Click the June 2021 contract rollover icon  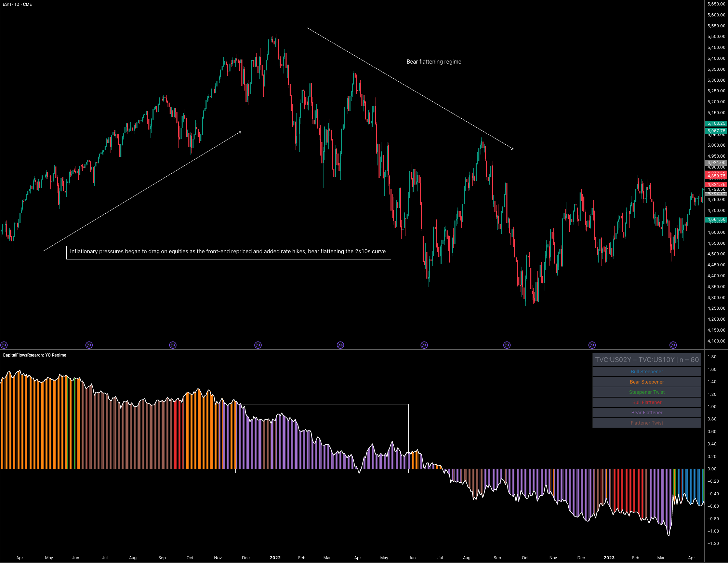pos(89,345)
